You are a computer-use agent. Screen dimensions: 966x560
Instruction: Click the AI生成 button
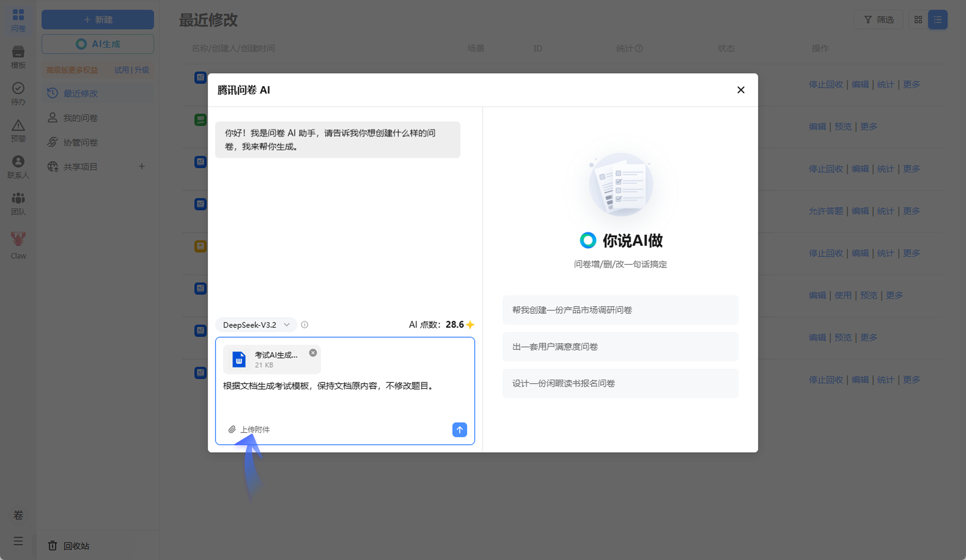pyautogui.click(x=98, y=44)
